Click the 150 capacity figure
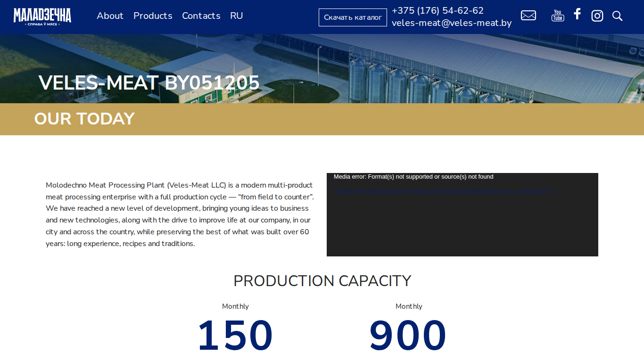 [x=235, y=336]
